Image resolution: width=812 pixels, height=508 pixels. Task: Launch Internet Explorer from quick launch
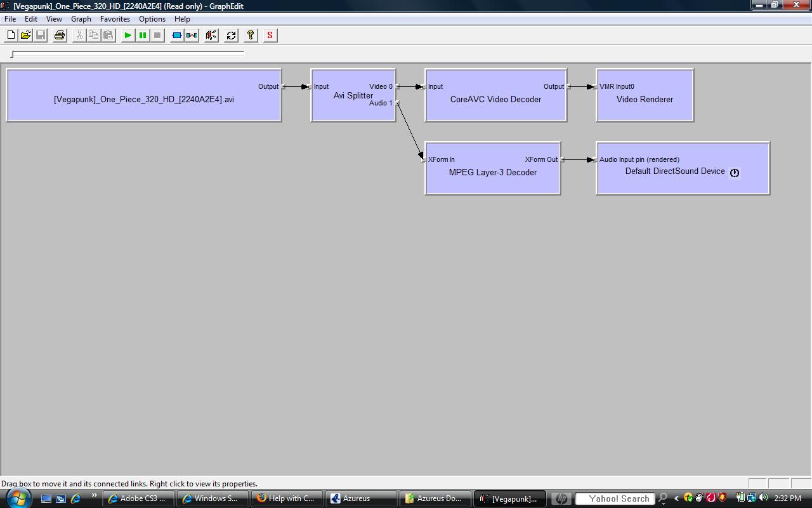click(x=75, y=498)
